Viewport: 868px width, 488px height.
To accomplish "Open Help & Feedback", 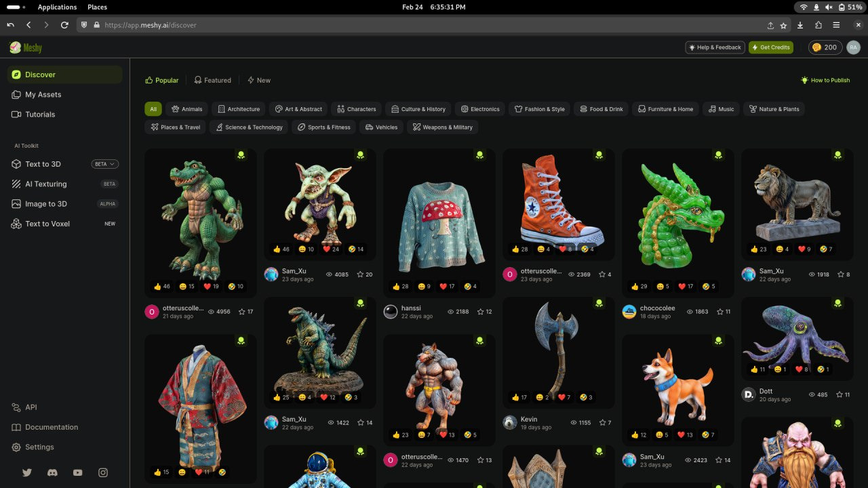I will 715,47.
